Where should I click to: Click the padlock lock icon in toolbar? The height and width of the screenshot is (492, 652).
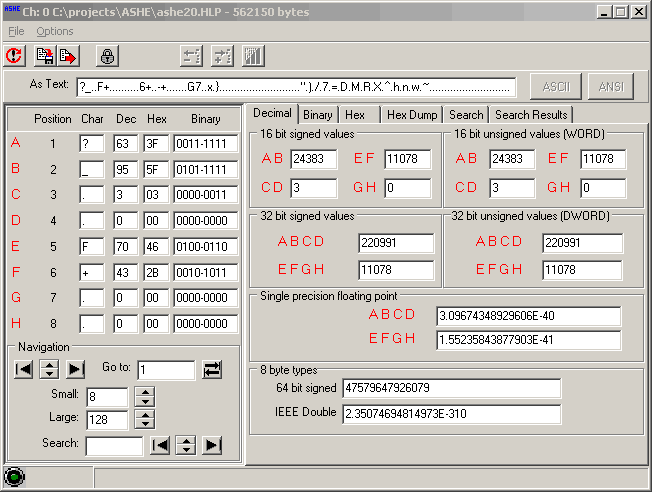107,56
